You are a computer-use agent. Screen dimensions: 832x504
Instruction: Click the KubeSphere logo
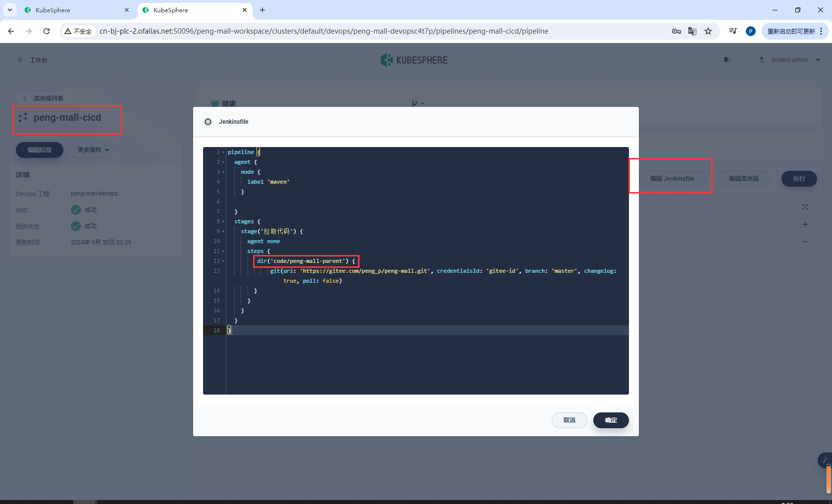click(414, 60)
